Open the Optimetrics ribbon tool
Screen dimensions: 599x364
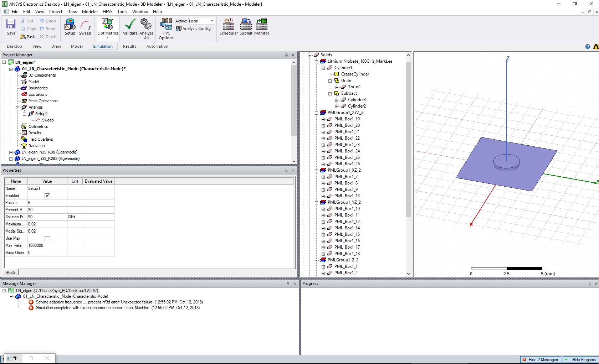(x=108, y=27)
